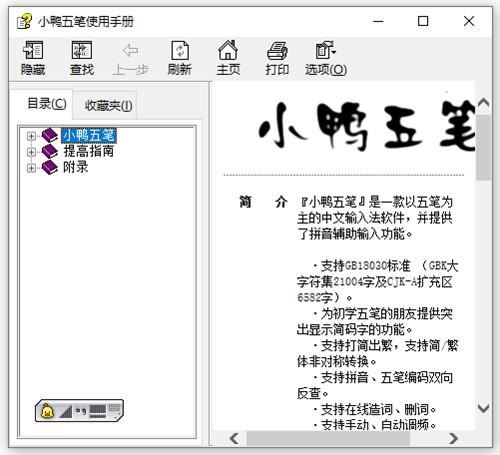Click the help window title bar icon
The height and width of the screenshot is (455, 500).
pyautogui.click(x=24, y=21)
